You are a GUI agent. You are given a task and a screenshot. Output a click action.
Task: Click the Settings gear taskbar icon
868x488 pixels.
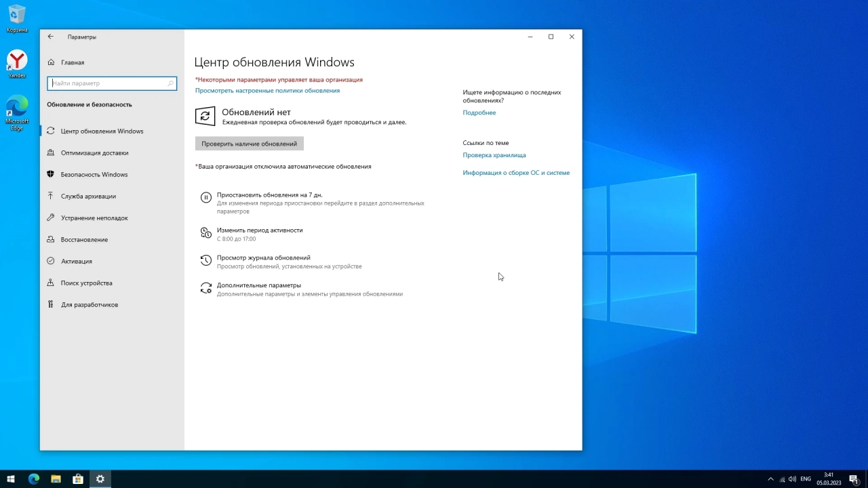point(100,479)
